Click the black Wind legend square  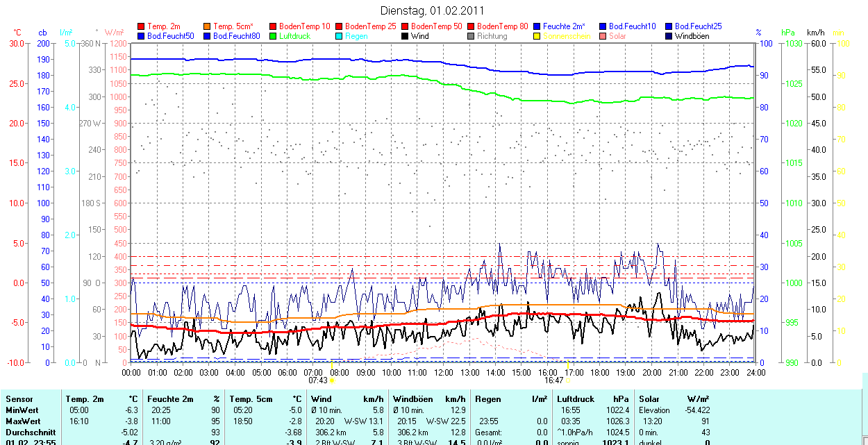(406, 36)
